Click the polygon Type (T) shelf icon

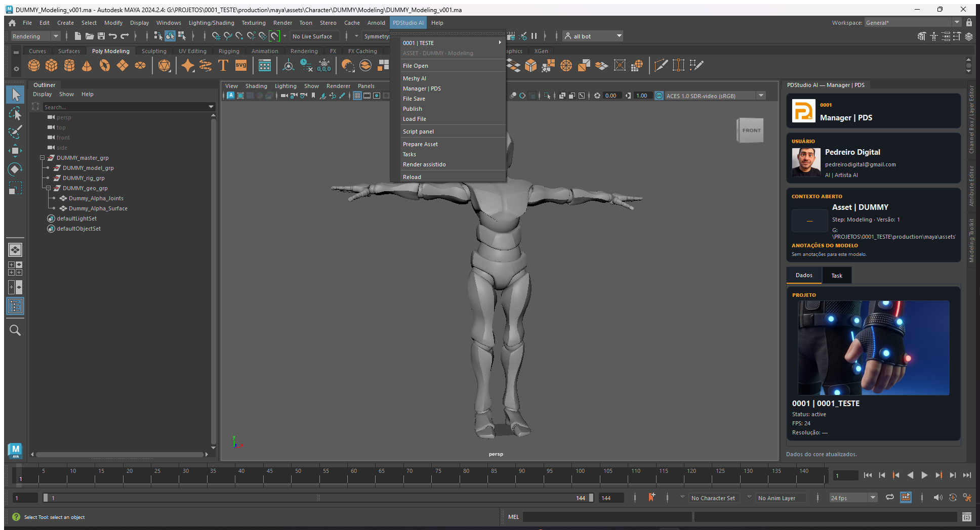click(x=223, y=66)
